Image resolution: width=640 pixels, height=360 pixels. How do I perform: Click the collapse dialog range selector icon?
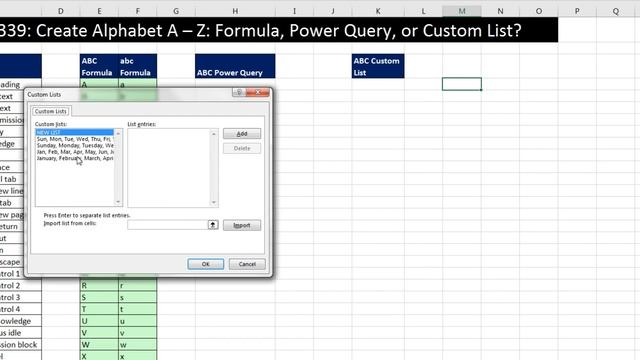[x=213, y=225]
